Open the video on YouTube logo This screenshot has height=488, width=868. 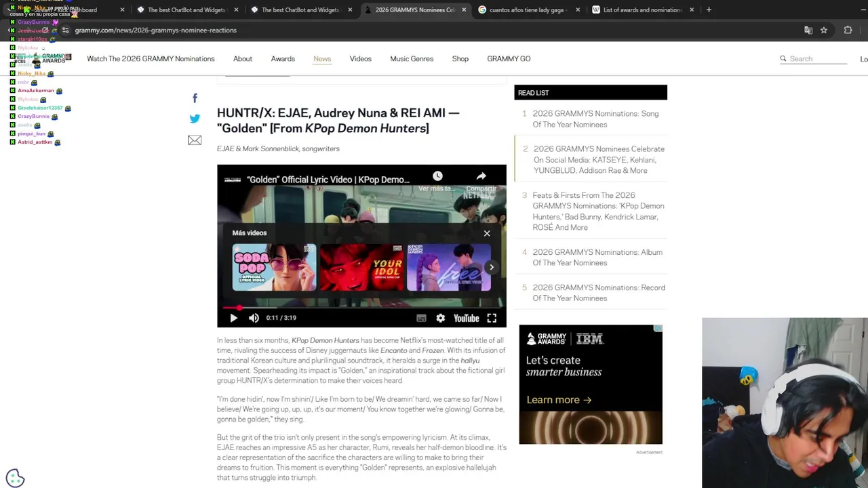click(x=466, y=318)
